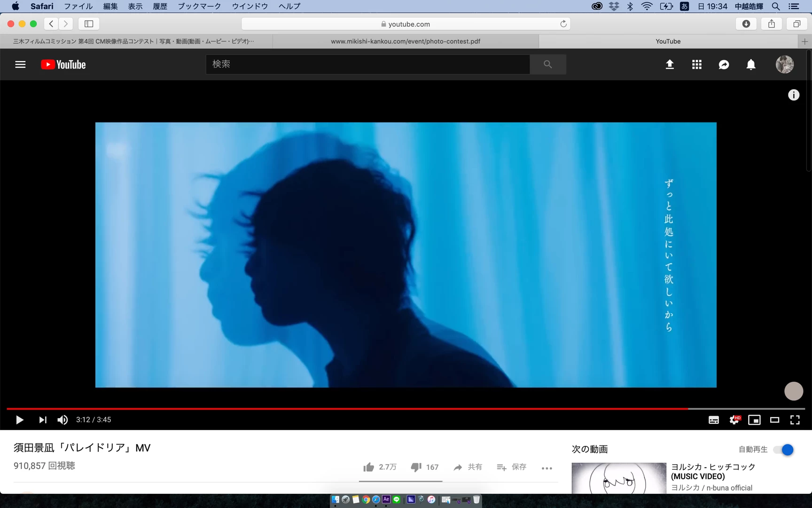
Task: Skip to the next video
Action: click(42, 420)
